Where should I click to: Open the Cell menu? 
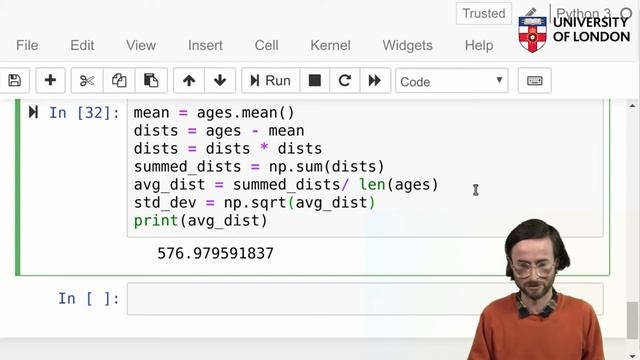coord(267,45)
